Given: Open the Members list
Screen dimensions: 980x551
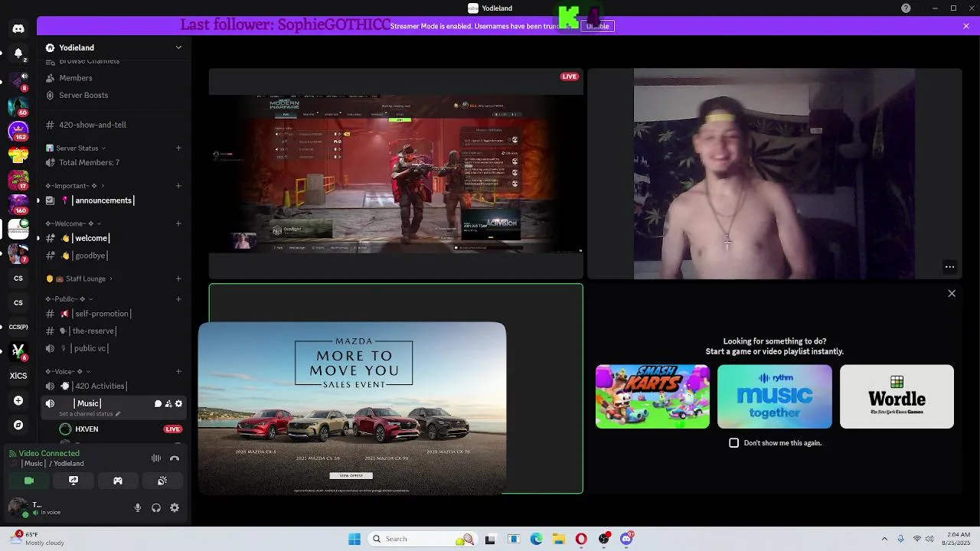Looking at the screenshot, I should pyautogui.click(x=113, y=78).
